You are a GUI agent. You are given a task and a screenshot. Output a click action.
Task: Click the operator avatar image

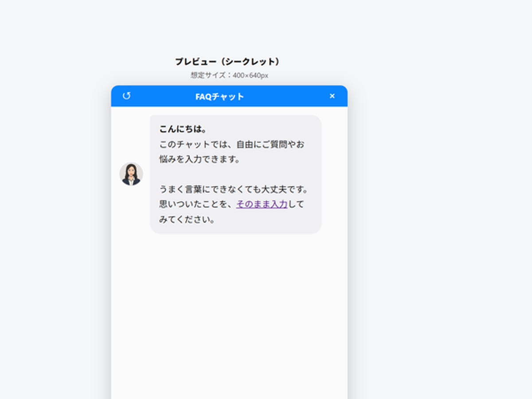pos(131,174)
